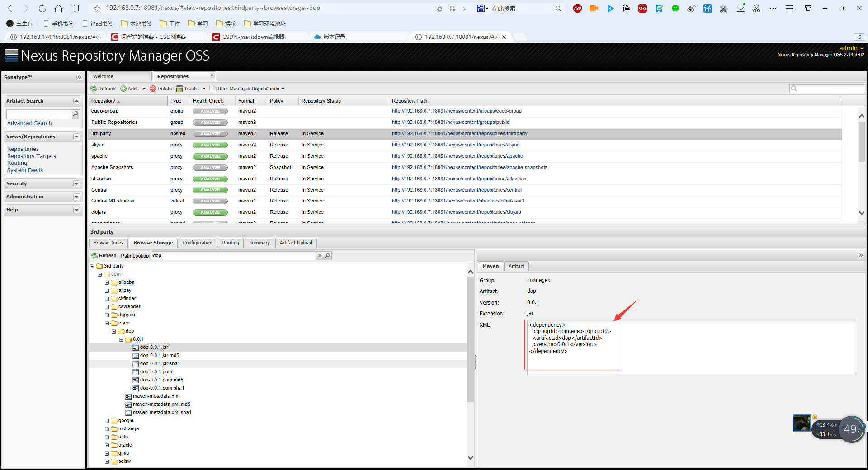Image resolution: width=868 pixels, height=470 pixels.
Task: Collapse the 0.0.1 version folder
Action: pos(122,340)
